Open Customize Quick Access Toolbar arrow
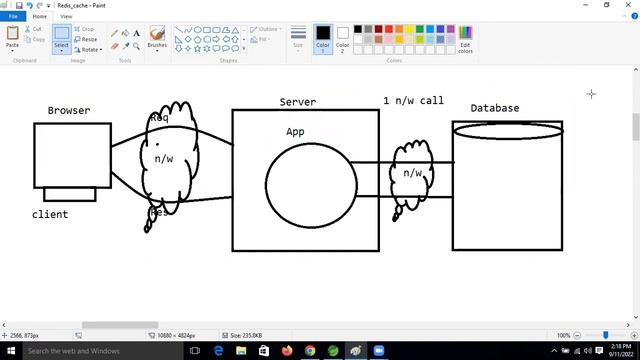640x360 pixels. pos(49,6)
